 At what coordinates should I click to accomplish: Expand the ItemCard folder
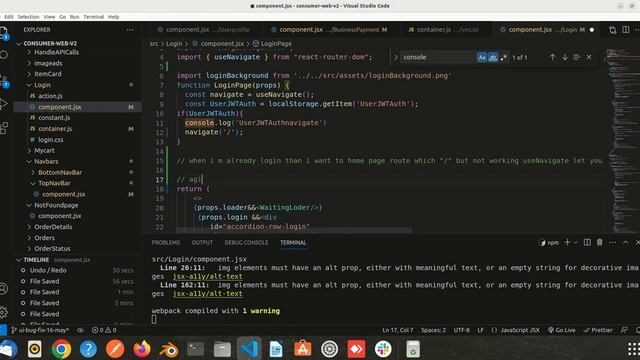pyautogui.click(x=48, y=74)
